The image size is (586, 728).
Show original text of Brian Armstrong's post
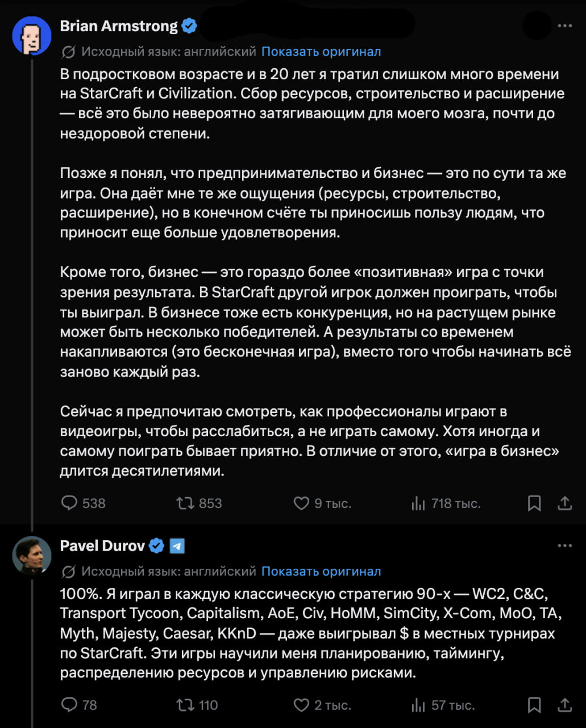[x=321, y=52]
